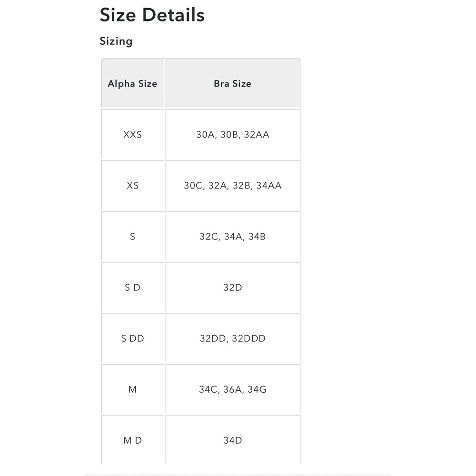Click the Size Details heading
The width and height of the screenshot is (476, 476).
coord(152,15)
